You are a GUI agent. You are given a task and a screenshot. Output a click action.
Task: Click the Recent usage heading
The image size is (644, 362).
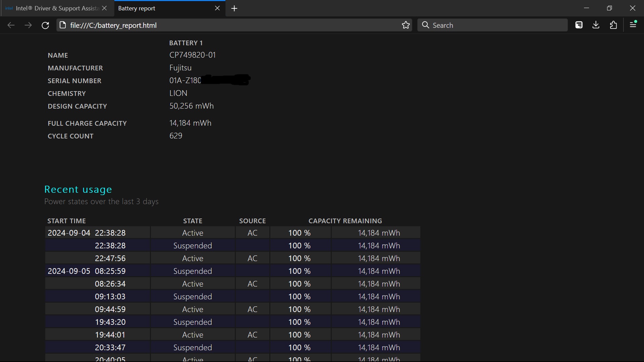pyautogui.click(x=78, y=190)
